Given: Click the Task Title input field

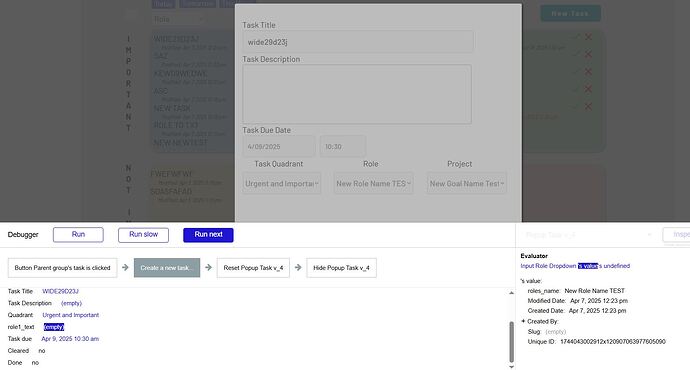Looking at the screenshot, I should pos(358,42).
